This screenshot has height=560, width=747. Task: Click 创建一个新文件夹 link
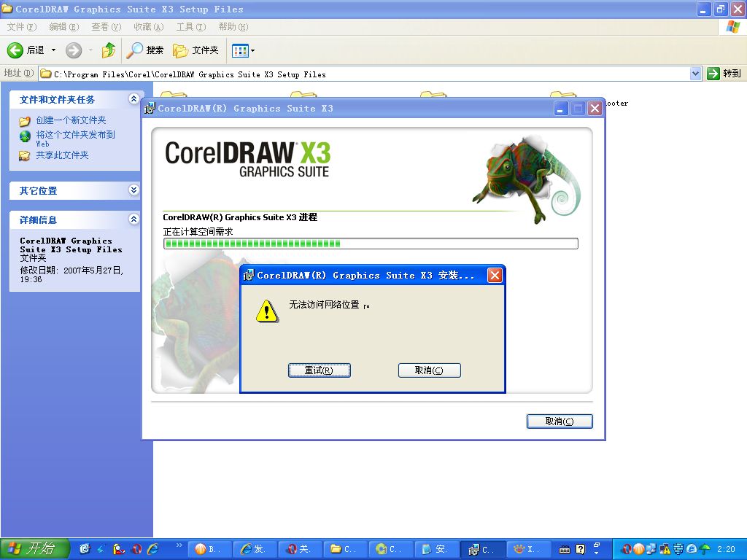pyautogui.click(x=71, y=120)
